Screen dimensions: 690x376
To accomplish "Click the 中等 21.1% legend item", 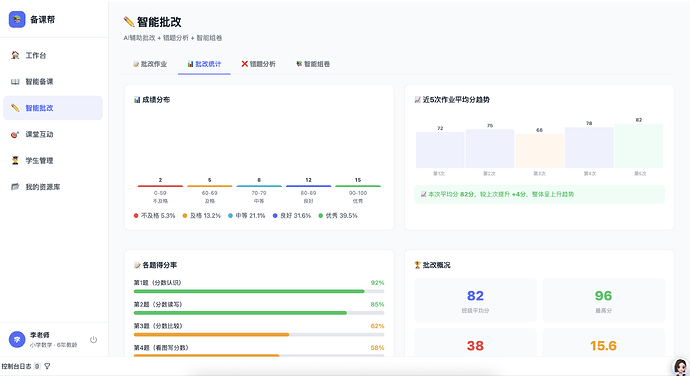I will click(x=247, y=216).
